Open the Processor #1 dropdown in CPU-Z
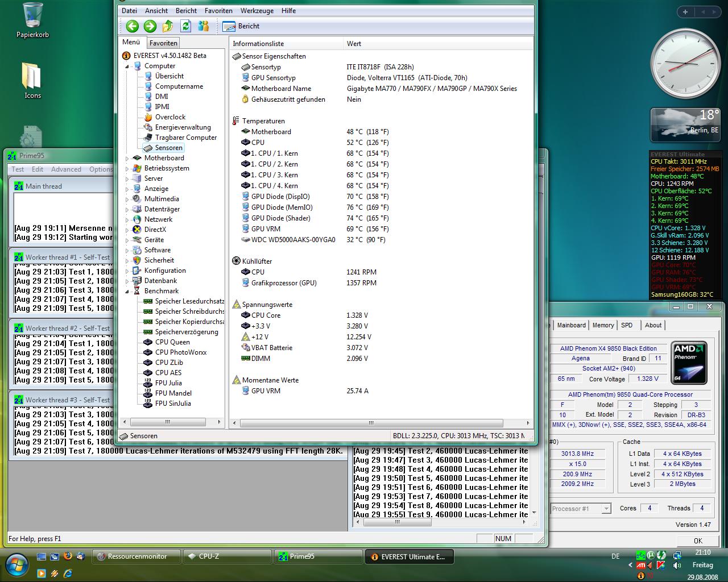 (606, 509)
